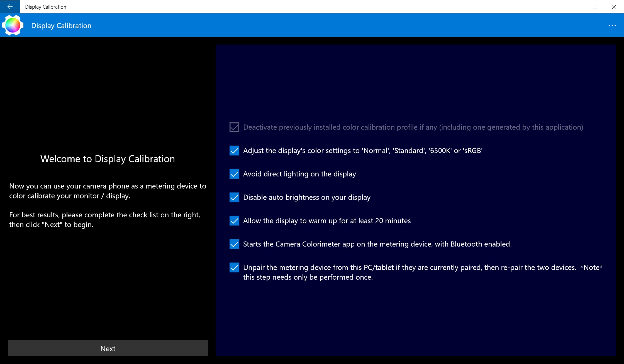
Task: Click the check glyph in 'Avoid direct lighting' box
Action: (234, 174)
